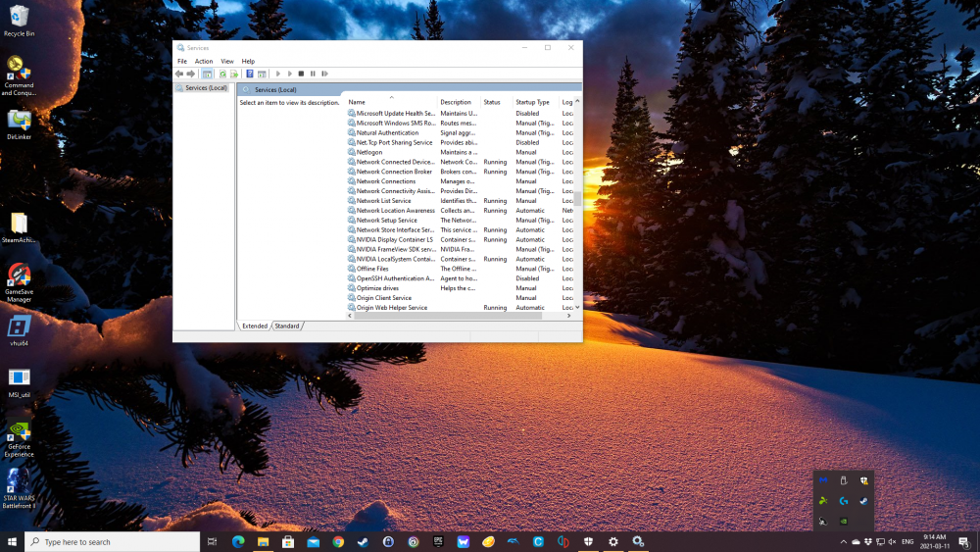Select the Offline Files service

[460, 269]
